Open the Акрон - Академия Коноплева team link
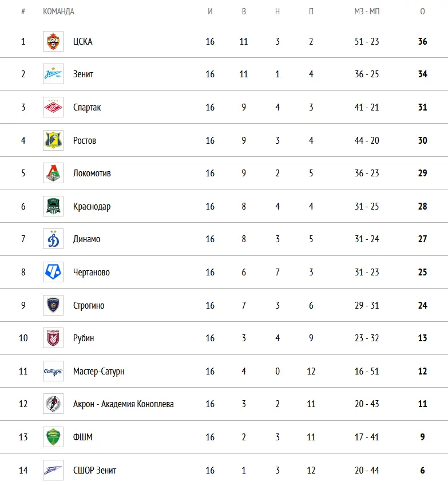Screen dimensions: 448x485 [123, 404]
